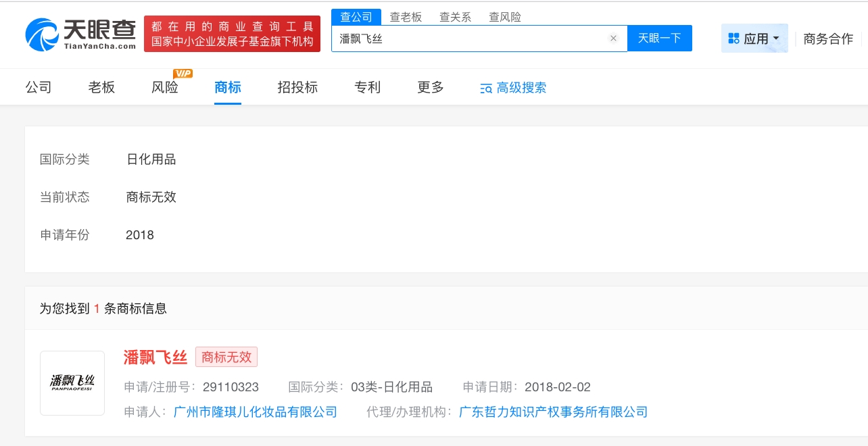The width and height of the screenshot is (868, 446).
Task: Open the 专利 tab
Action: pyautogui.click(x=367, y=87)
